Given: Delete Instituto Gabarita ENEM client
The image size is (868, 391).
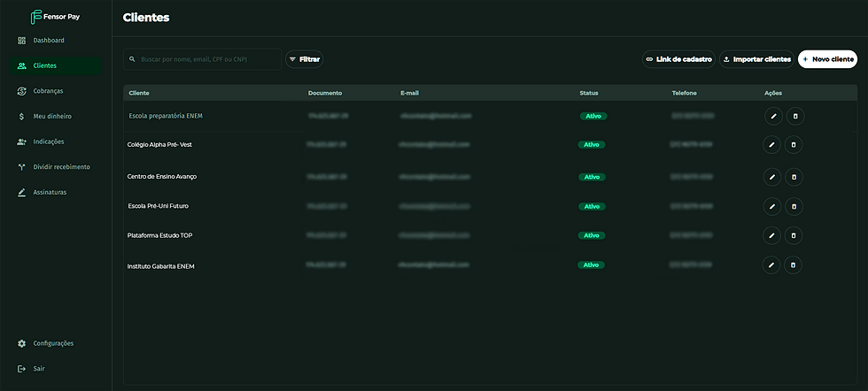Looking at the screenshot, I should pyautogui.click(x=794, y=264).
